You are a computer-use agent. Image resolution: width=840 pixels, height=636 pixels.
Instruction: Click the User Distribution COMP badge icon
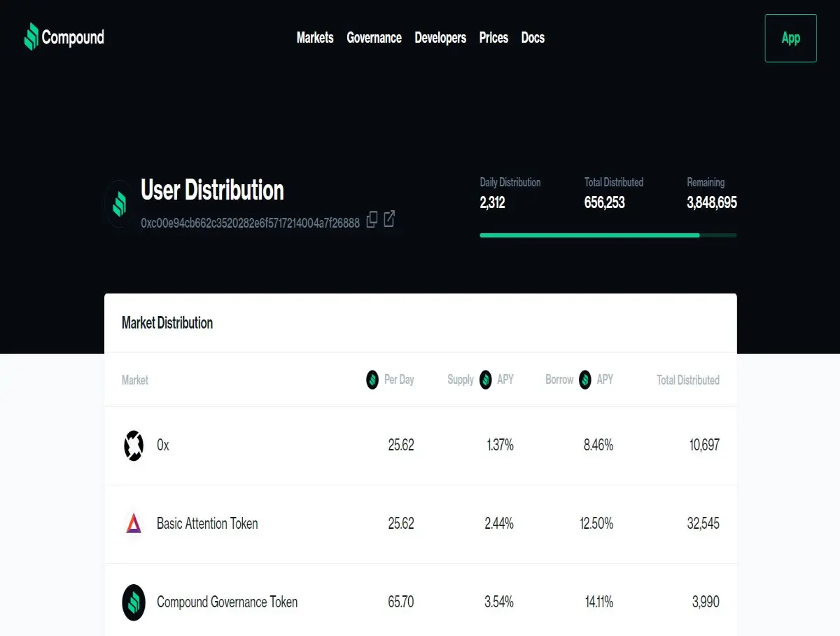tap(119, 203)
